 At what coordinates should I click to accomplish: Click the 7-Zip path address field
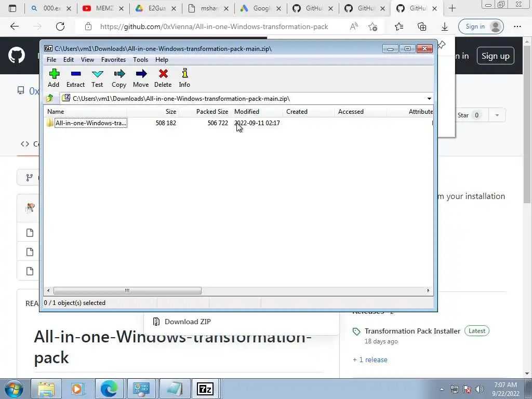coord(247,99)
